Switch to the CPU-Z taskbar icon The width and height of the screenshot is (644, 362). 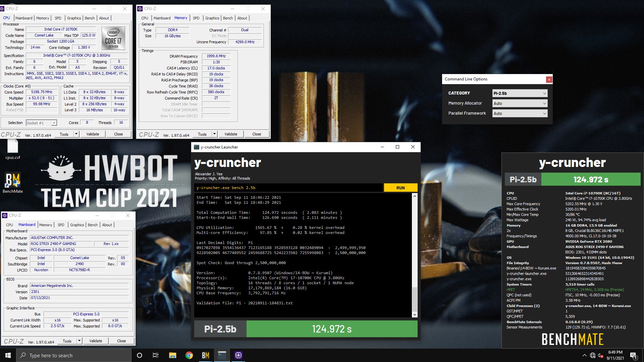click(238, 355)
